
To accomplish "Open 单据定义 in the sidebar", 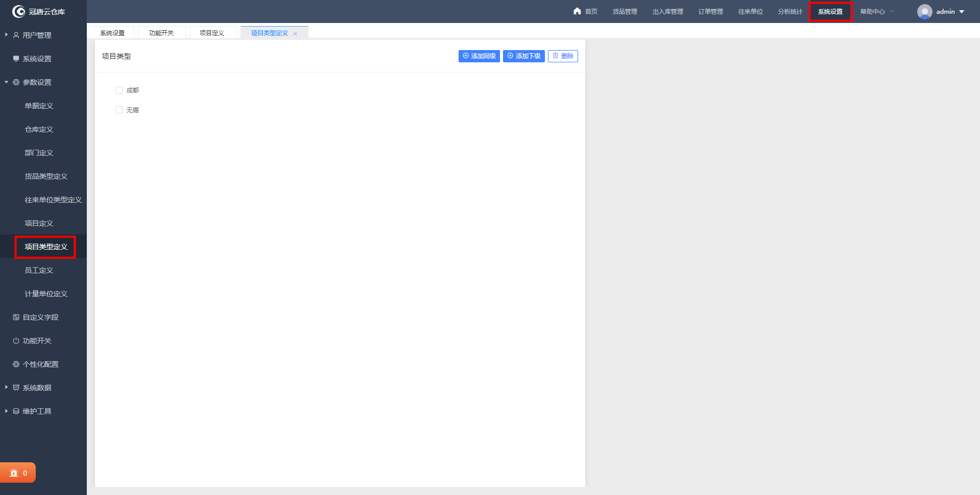I will click(x=39, y=106).
